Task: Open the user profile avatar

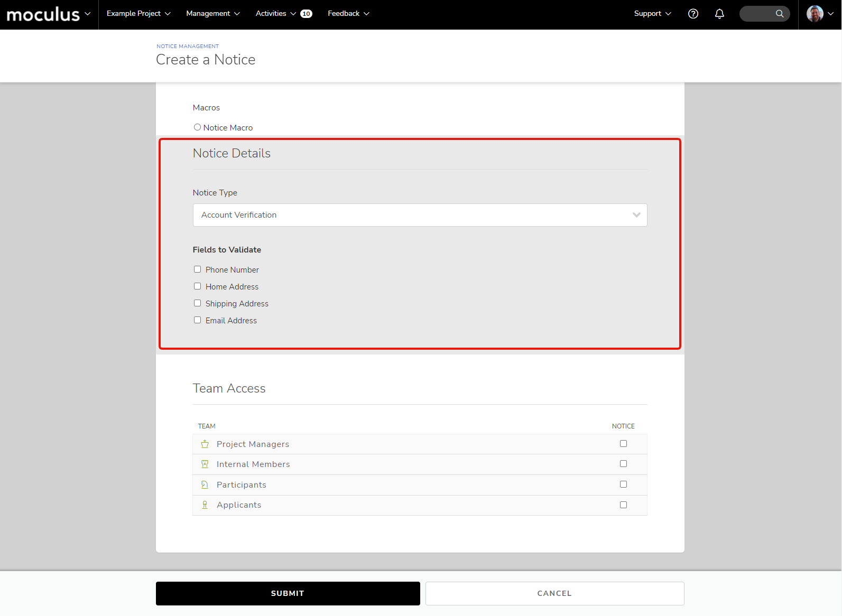Action: click(815, 14)
